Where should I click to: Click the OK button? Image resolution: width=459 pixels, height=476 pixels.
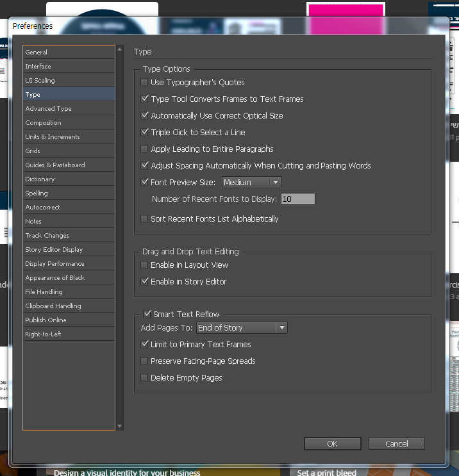(332, 444)
